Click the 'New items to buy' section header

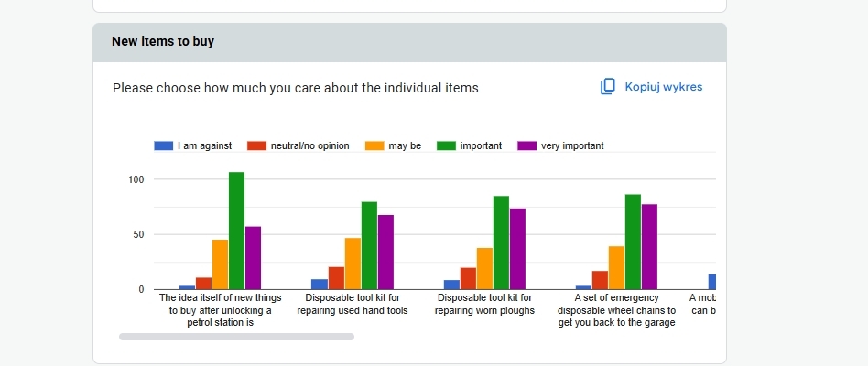163,41
